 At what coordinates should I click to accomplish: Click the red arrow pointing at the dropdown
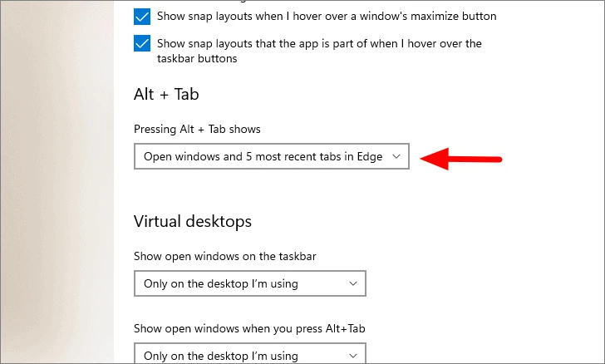tap(460, 159)
